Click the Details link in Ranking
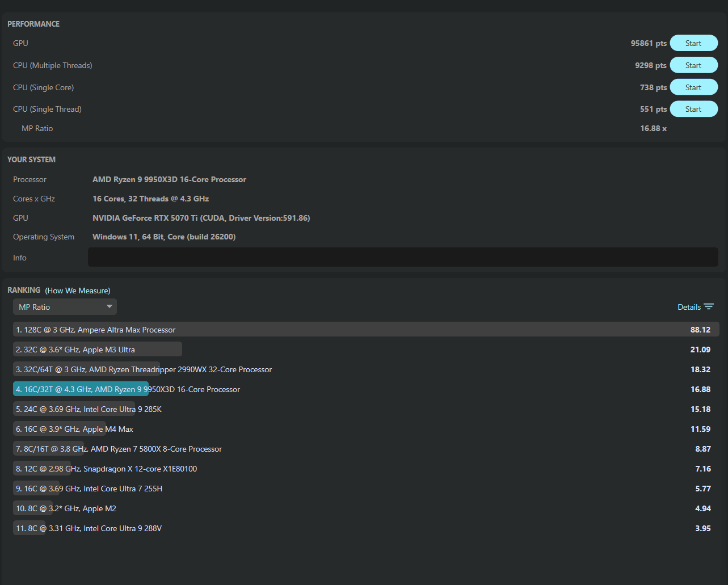This screenshot has height=585, width=728. point(689,307)
